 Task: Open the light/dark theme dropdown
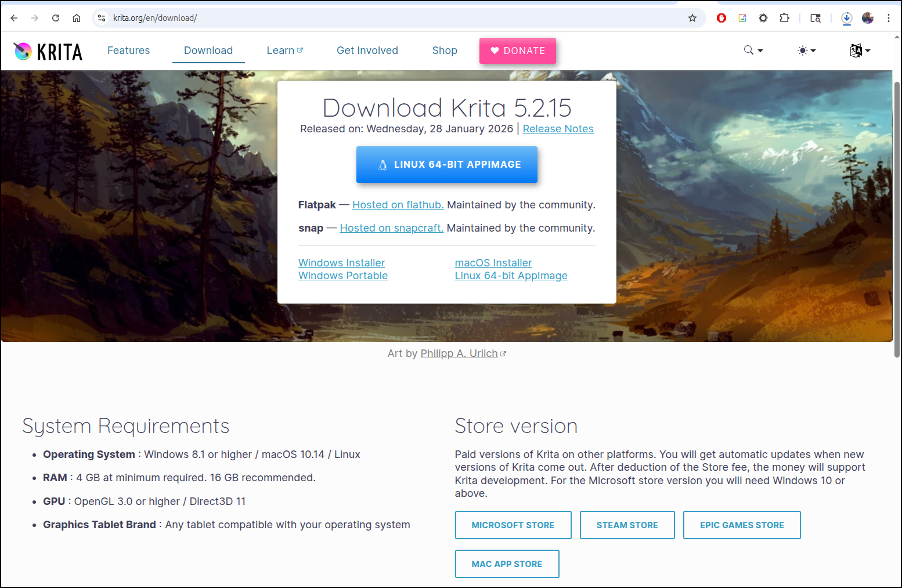pos(806,50)
